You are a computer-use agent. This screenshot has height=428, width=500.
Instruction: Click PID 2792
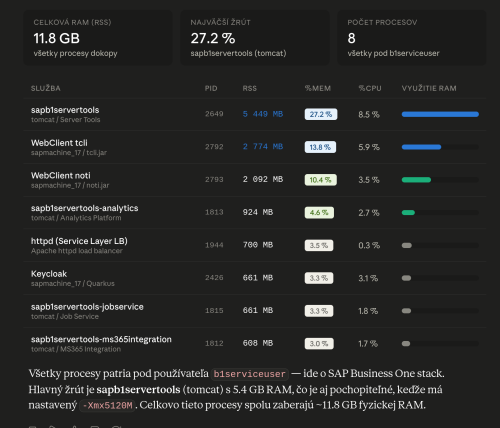(x=214, y=147)
